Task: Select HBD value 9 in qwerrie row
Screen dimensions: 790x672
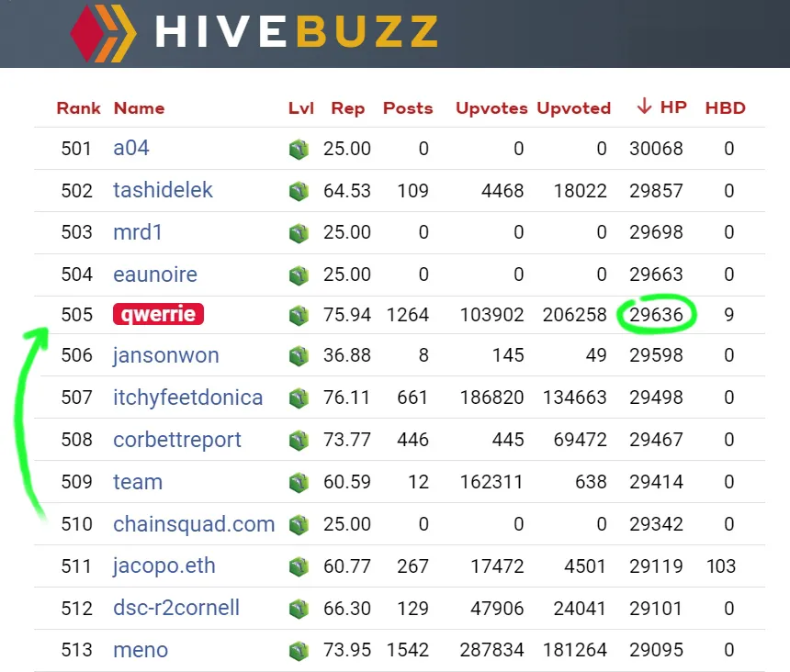Action: pyautogui.click(x=729, y=315)
